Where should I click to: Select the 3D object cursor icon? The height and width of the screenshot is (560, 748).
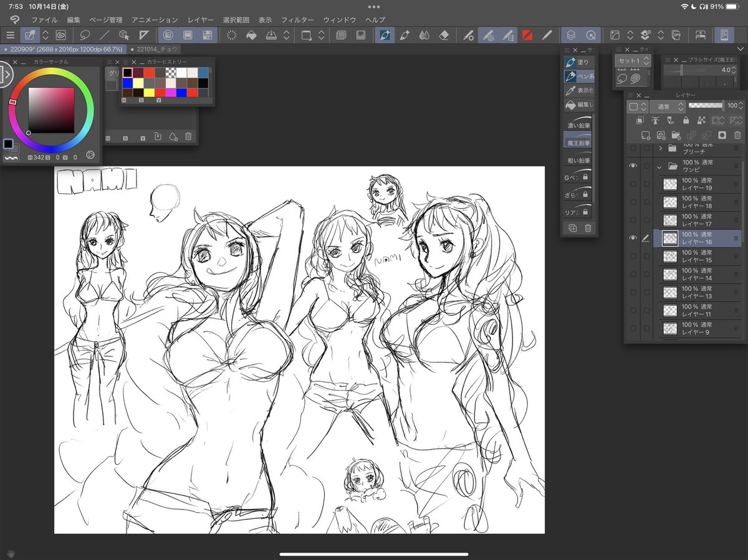click(124, 35)
